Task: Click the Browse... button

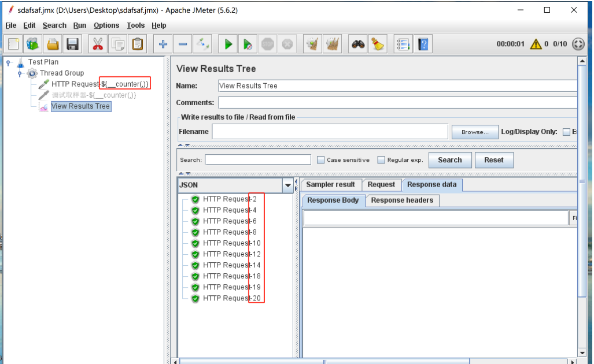Action: tap(475, 132)
